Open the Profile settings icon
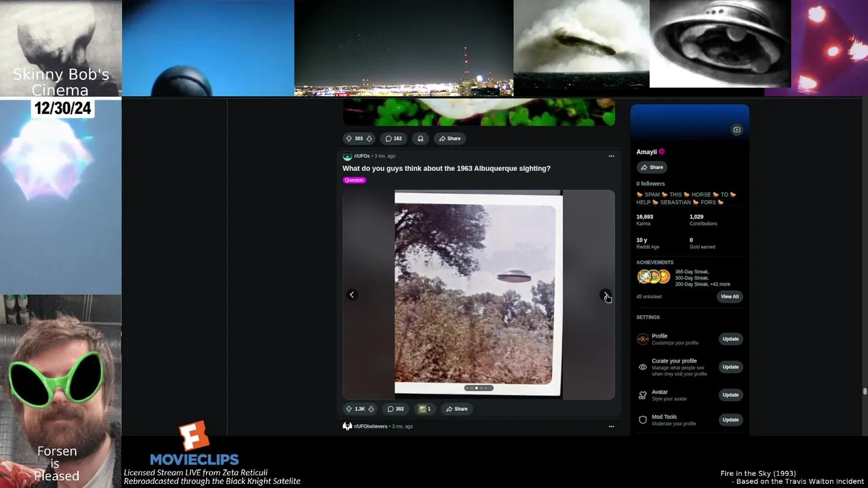The height and width of the screenshot is (488, 868). [x=643, y=339]
